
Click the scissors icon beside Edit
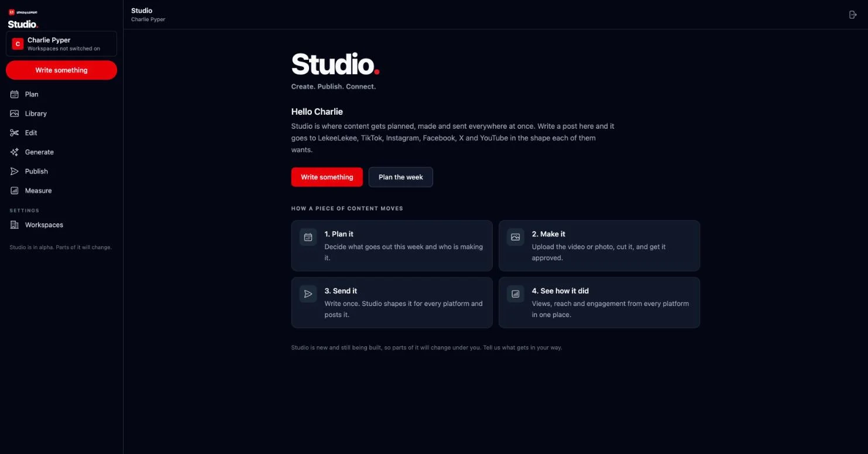pyautogui.click(x=15, y=133)
